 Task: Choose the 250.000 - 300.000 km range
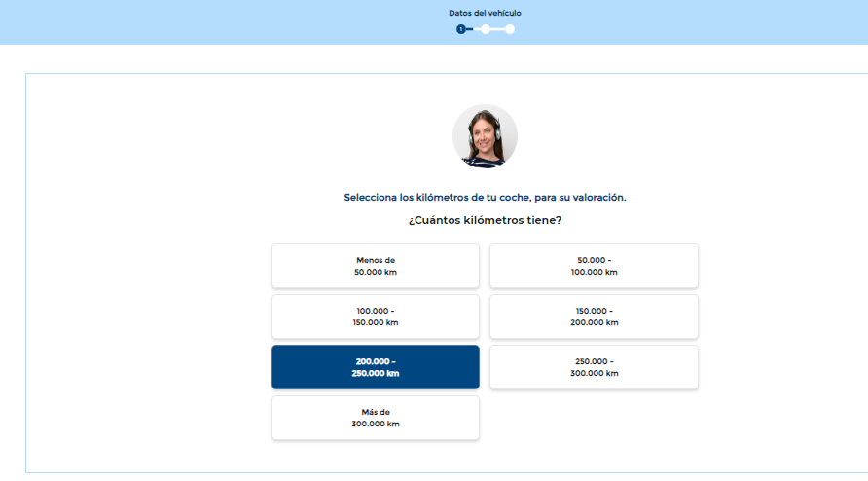click(594, 367)
